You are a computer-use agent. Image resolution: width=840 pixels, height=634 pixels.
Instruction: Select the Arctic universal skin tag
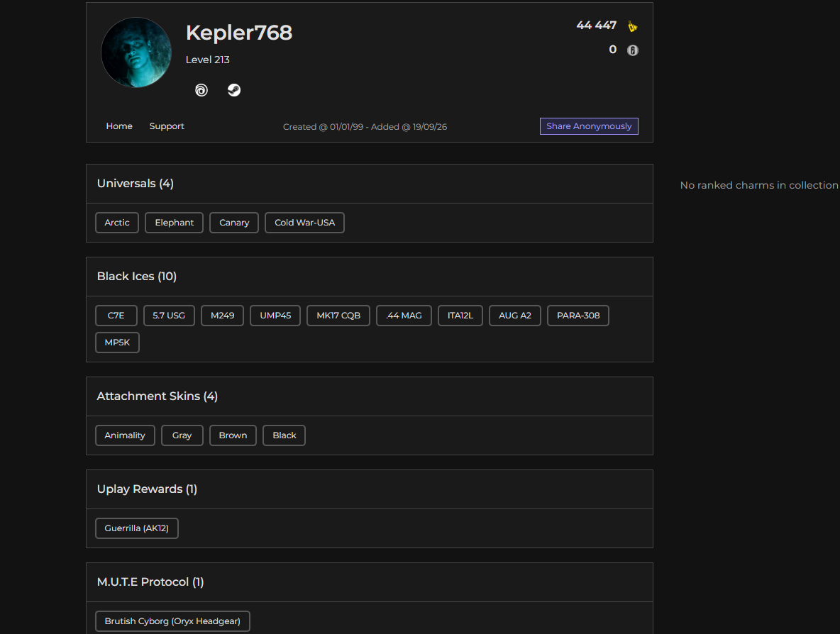(x=117, y=223)
